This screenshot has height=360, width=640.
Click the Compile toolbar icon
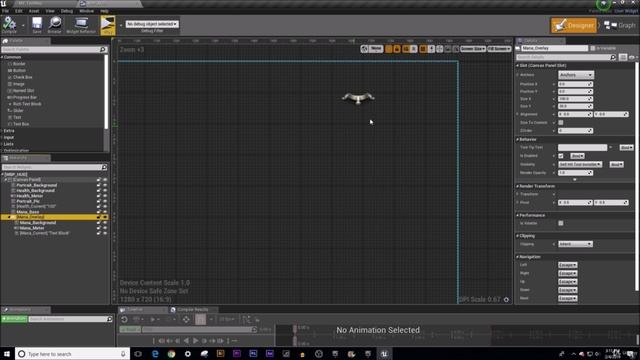pos(9,25)
